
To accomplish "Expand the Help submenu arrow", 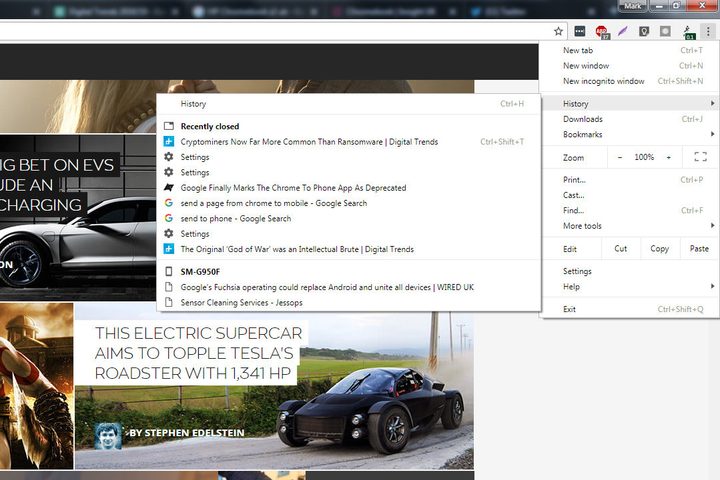I will pos(712,286).
